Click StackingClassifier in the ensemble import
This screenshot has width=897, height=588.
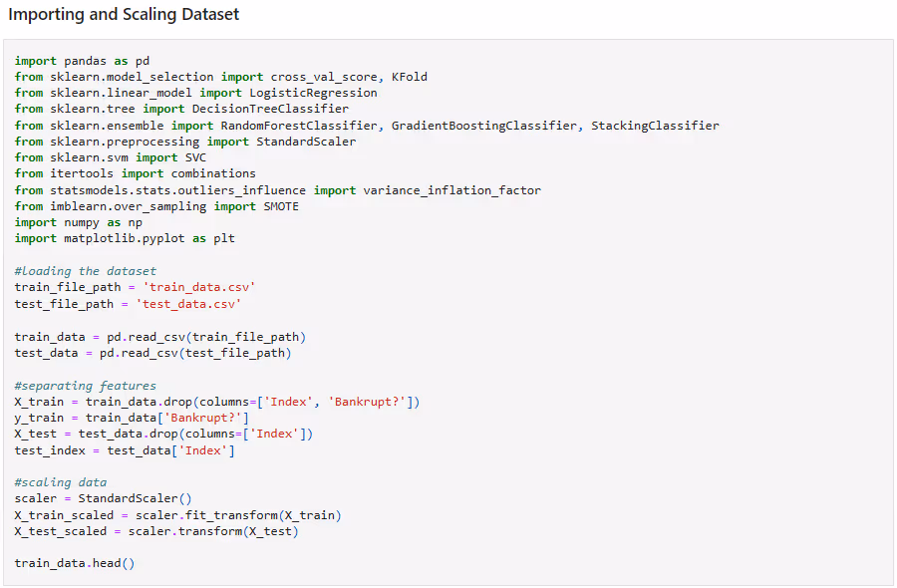pyautogui.click(x=655, y=126)
